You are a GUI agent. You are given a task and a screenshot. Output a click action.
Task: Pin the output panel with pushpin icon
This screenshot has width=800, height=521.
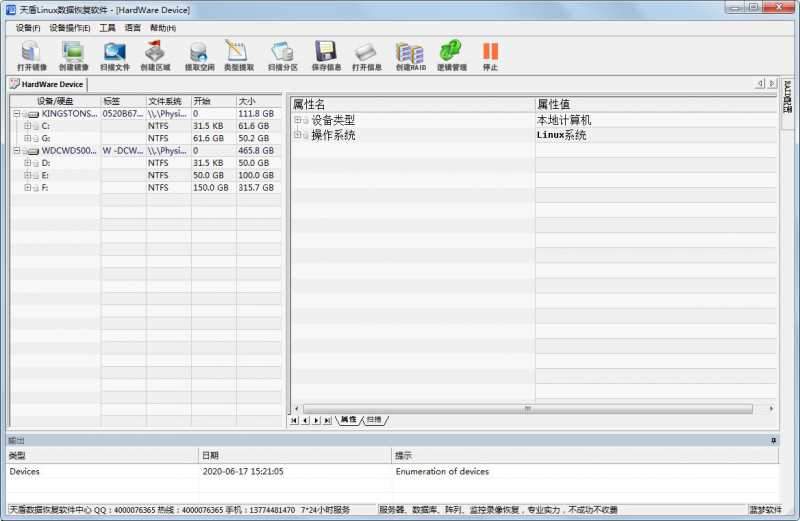(773, 440)
